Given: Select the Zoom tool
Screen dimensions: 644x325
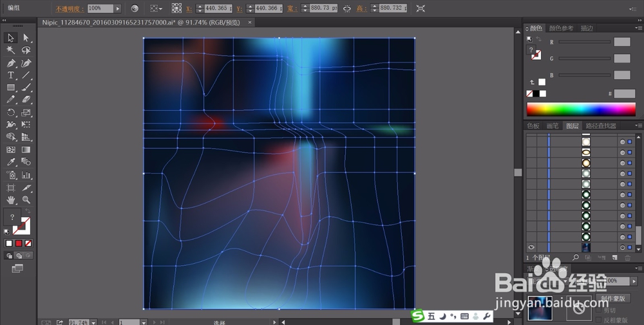Looking at the screenshot, I should tap(26, 200).
